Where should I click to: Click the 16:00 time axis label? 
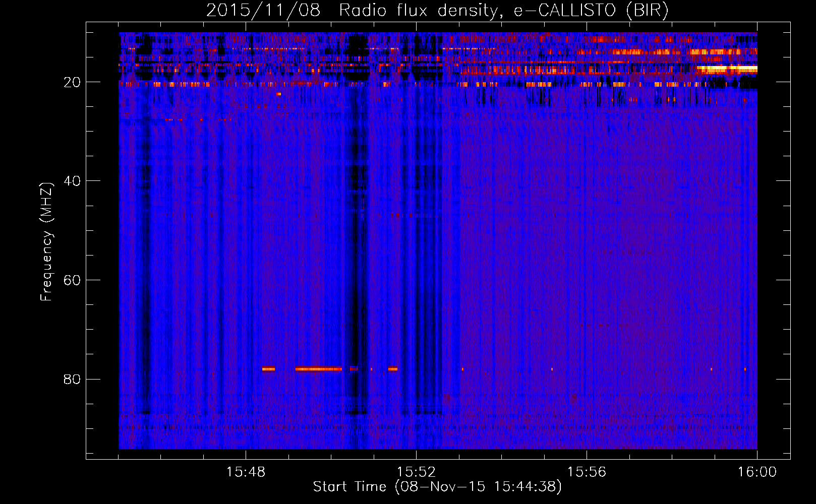pyautogui.click(x=757, y=472)
